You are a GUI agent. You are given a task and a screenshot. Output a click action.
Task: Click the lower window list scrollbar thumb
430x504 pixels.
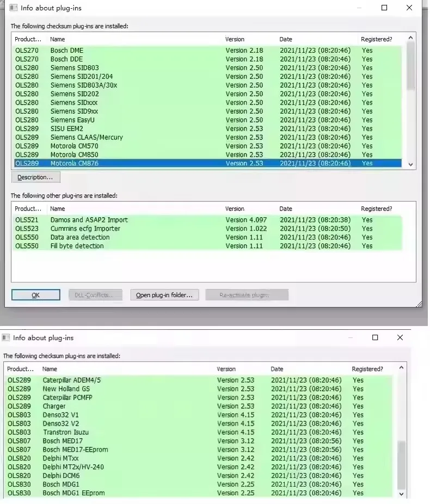coord(401,465)
